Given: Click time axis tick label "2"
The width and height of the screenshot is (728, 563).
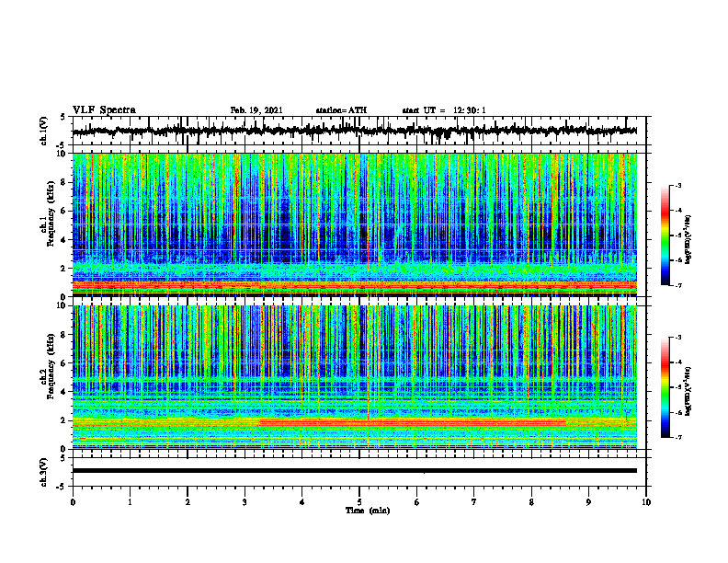Looking at the screenshot, I should 188,502.
